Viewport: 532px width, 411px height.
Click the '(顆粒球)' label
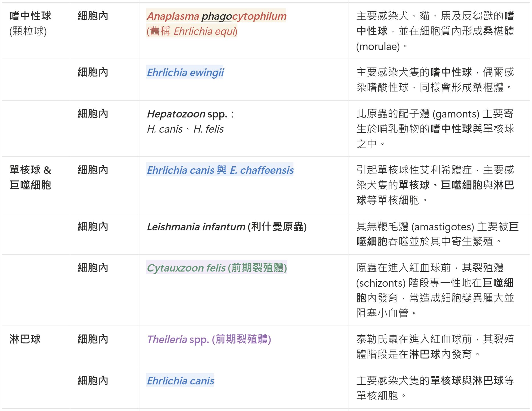[28, 31]
